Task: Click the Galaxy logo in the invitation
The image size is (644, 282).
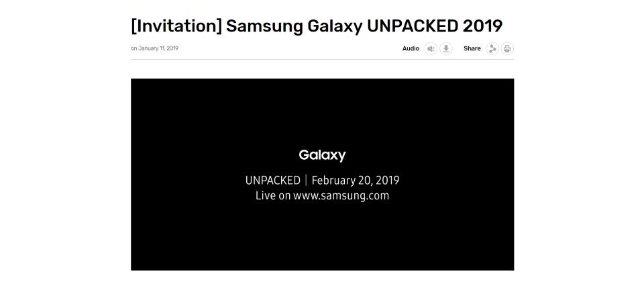Action: pos(323,155)
